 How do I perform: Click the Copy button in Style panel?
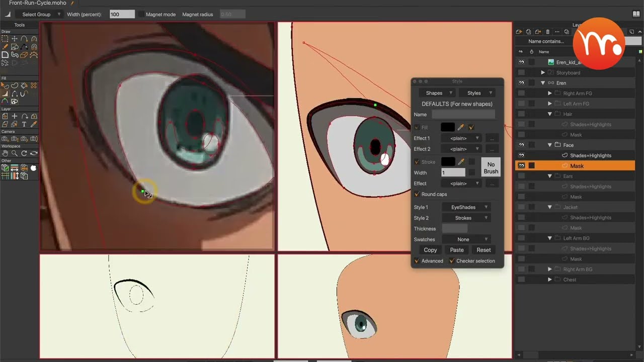430,250
